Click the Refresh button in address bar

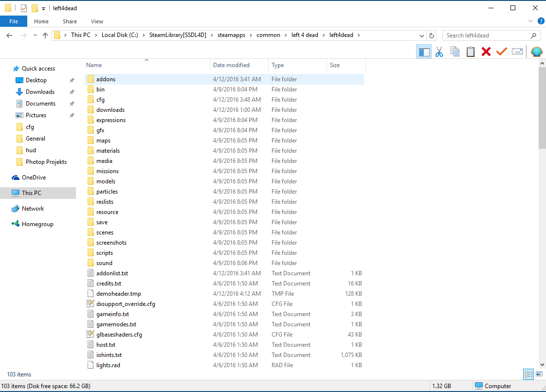(x=432, y=36)
